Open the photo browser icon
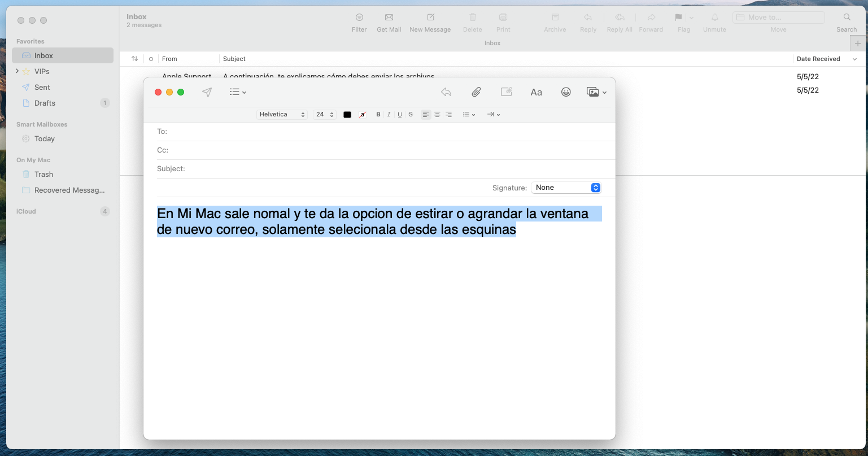The width and height of the screenshot is (868, 456). point(596,92)
